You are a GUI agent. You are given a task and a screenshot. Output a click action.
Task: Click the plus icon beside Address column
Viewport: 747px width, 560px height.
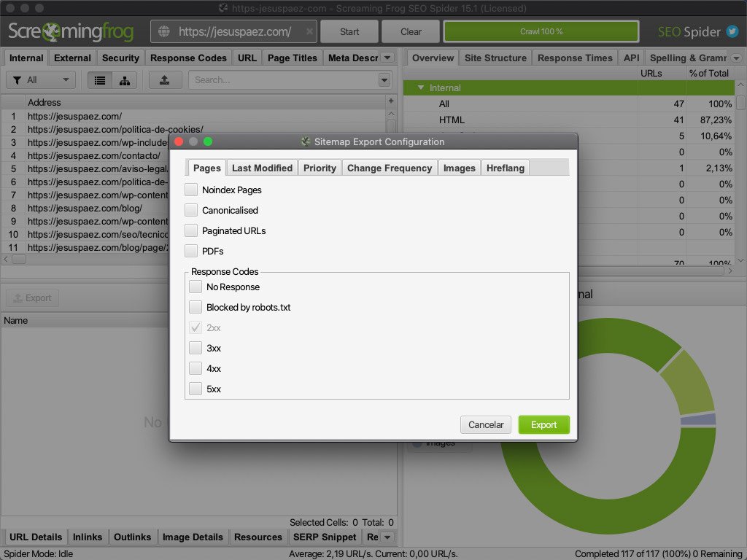pos(391,101)
